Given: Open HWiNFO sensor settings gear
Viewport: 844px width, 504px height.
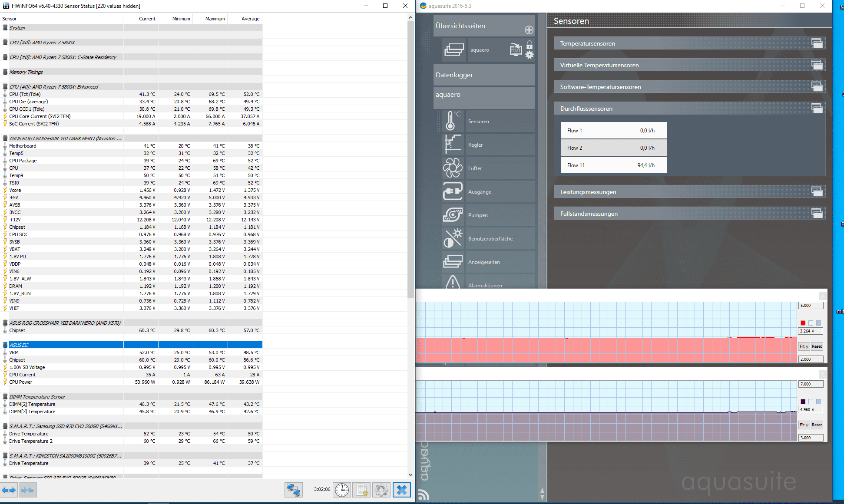Looking at the screenshot, I should click(381, 490).
